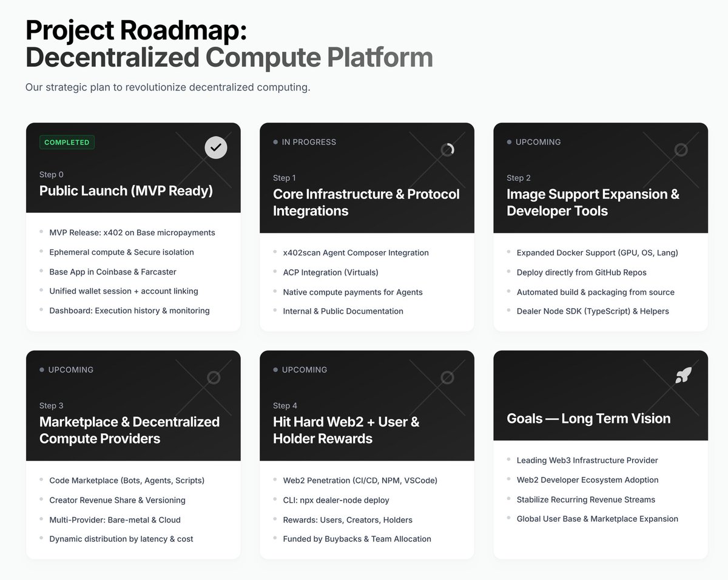The height and width of the screenshot is (580, 728).
Task: Click Web2 Developer Ecosystem Adoption item
Action: point(588,480)
